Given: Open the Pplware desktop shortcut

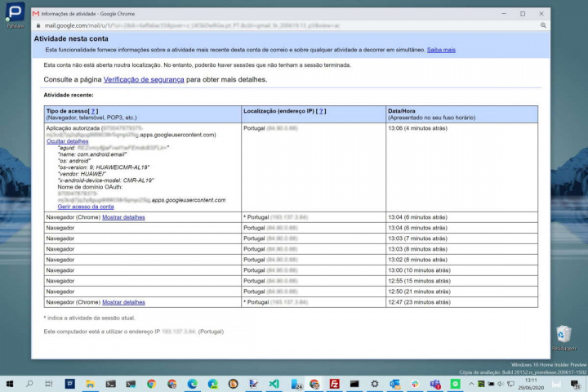Looking at the screenshot, I should [x=15, y=16].
